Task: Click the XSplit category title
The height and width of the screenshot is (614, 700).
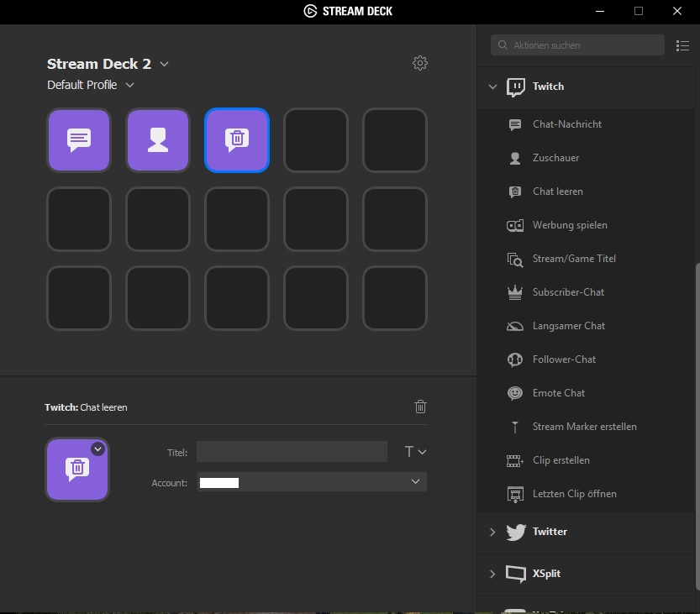Action: click(546, 574)
